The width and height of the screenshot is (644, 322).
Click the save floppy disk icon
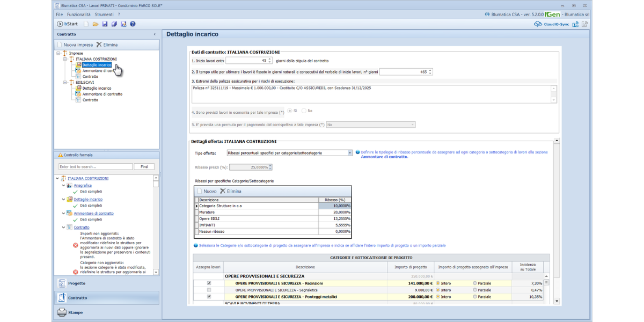pos(105,24)
